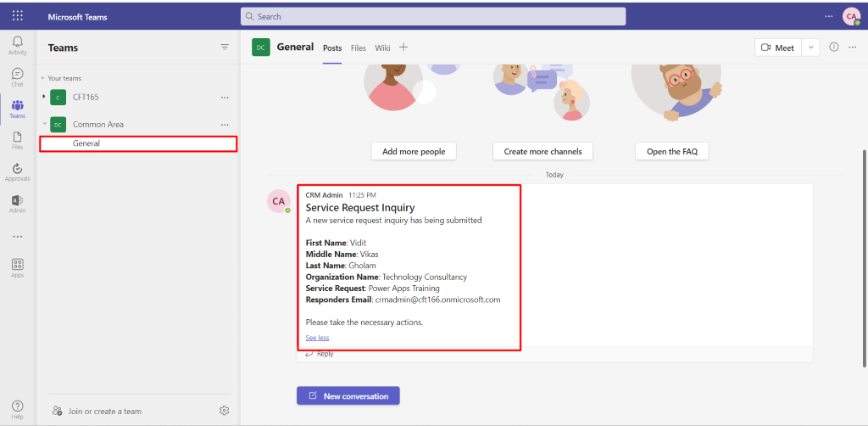Collapse the Your teams section

coord(42,78)
